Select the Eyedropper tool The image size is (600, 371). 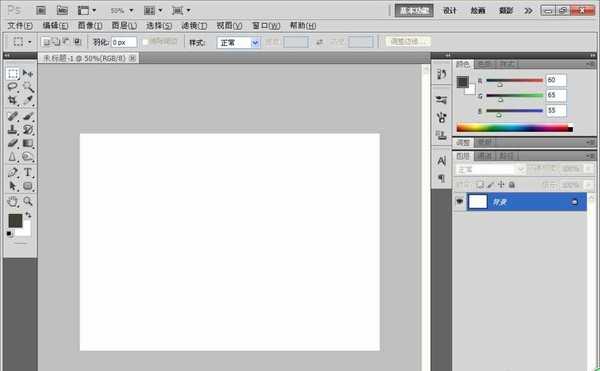pos(28,100)
